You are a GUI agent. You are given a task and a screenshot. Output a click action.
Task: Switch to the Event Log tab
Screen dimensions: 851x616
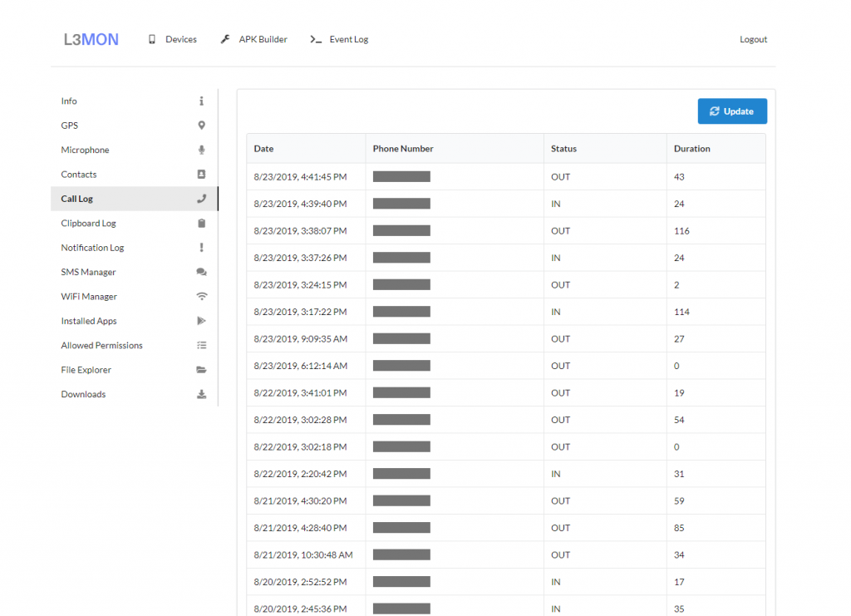(x=339, y=40)
